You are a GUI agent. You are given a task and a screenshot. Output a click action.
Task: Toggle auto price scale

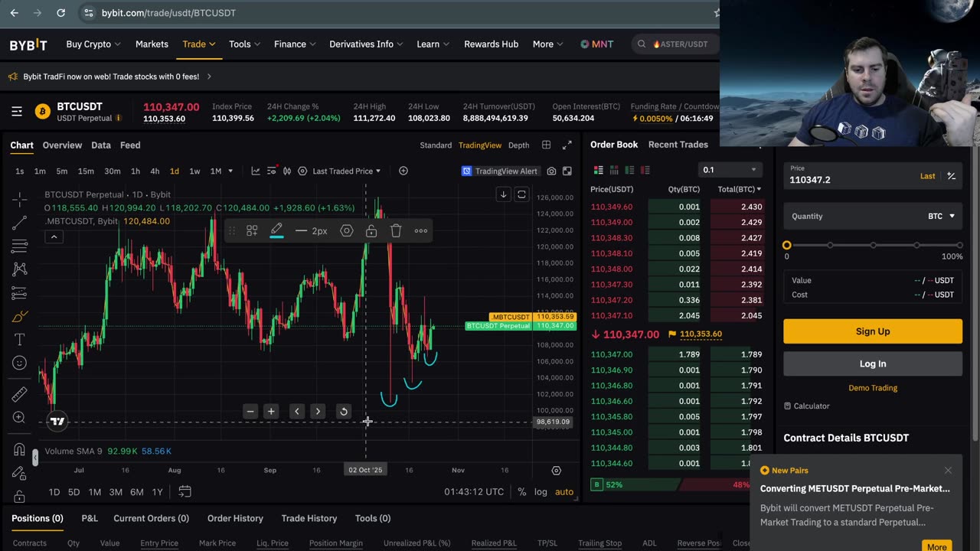coord(564,492)
